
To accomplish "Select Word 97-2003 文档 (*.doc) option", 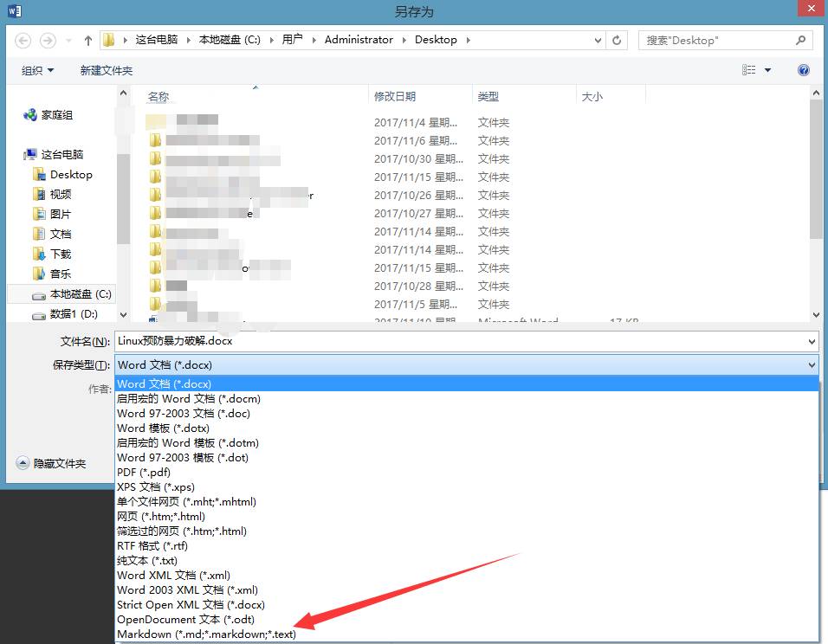I will pyautogui.click(x=467, y=414).
